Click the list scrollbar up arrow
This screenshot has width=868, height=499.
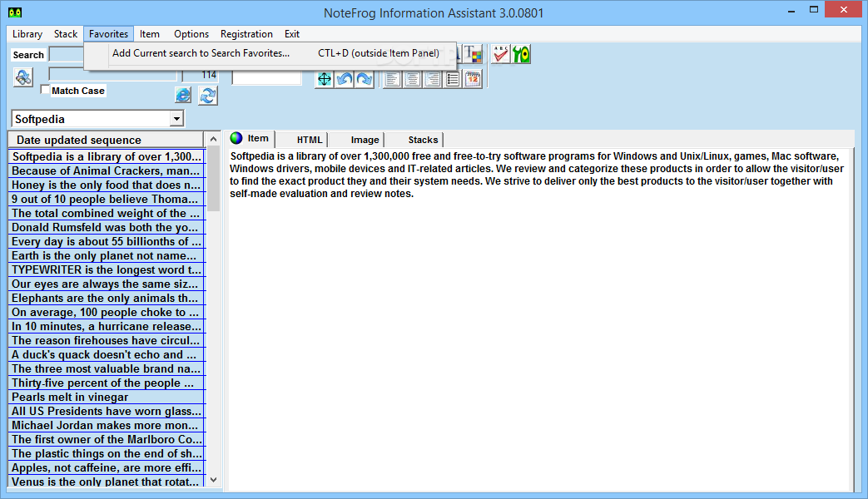[213, 139]
